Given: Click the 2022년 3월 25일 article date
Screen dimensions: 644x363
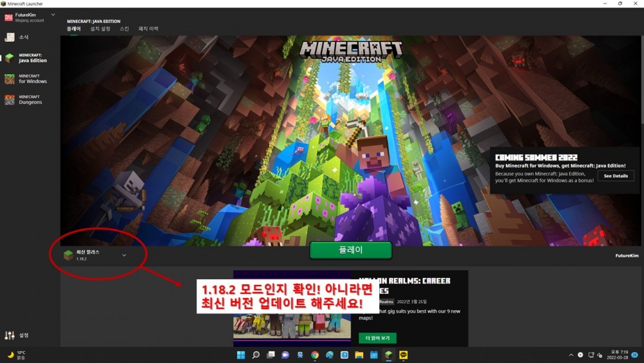Looking at the screenshot, I should [412, 302].
